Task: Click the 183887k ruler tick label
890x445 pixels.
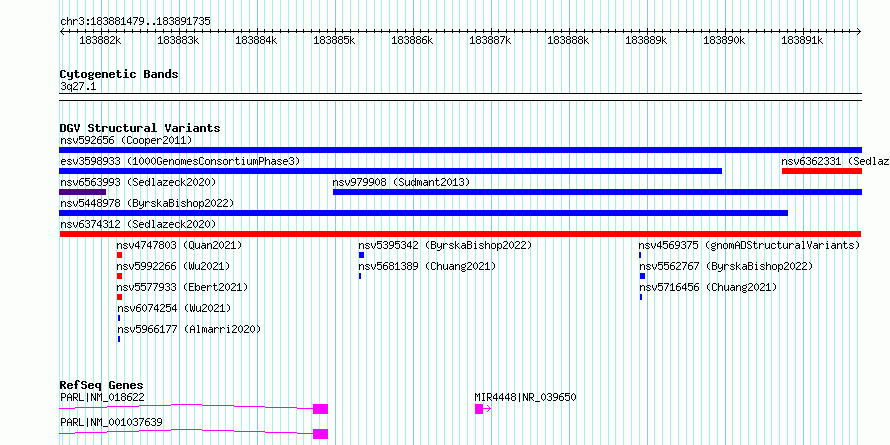Action: (x=490, y=40)
